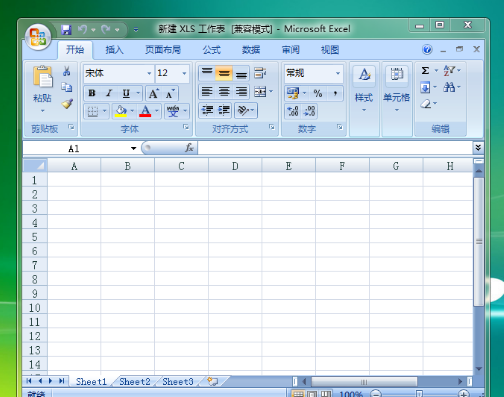The height and width of the screenshot is (397, 504).
Task: Paste from clipboard using 粘贴 icon
Action: tap(42, 77)
